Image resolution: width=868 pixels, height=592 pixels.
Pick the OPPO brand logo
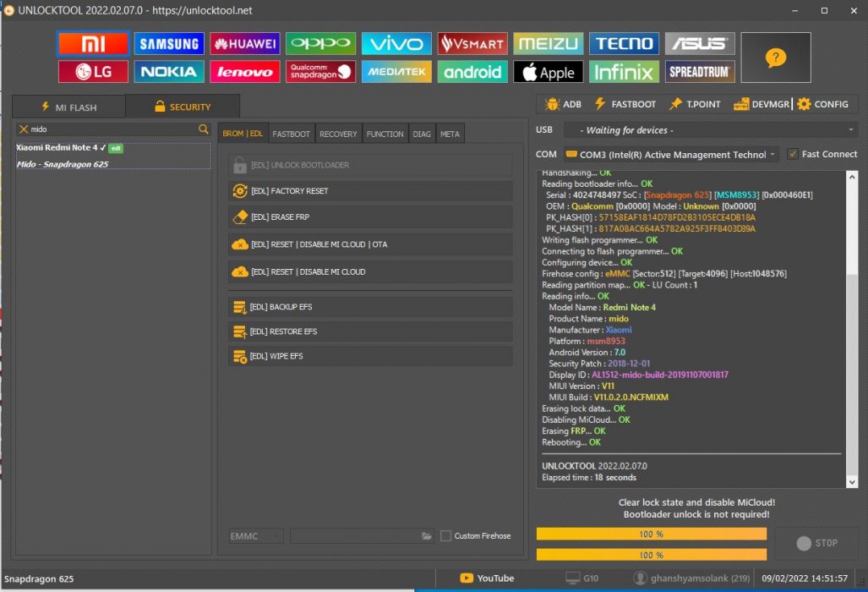320,44
